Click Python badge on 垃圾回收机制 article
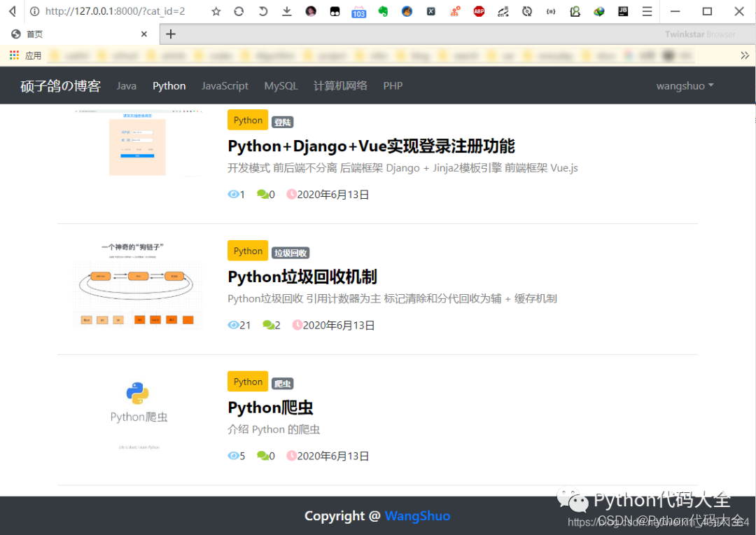 248,251
